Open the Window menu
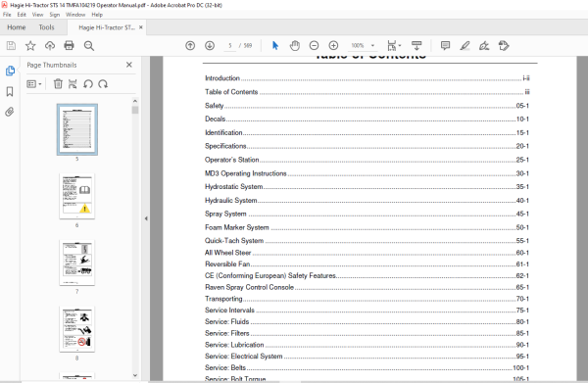 (x=75, y=15)
